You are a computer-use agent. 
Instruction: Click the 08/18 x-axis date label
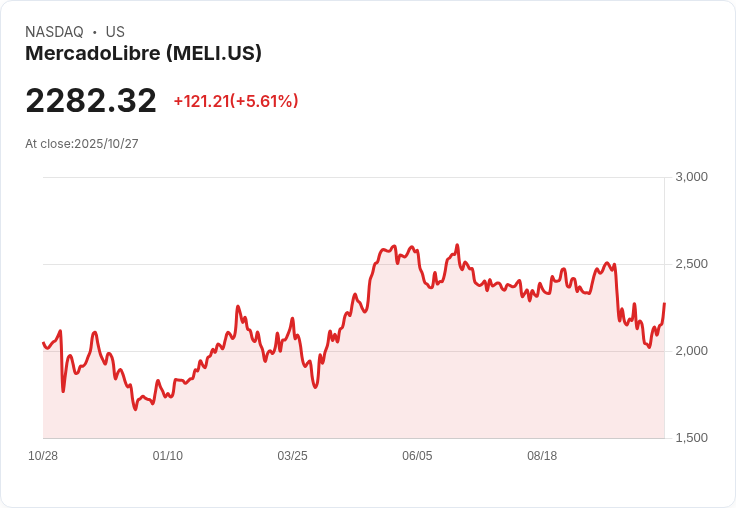coord(542,456)
